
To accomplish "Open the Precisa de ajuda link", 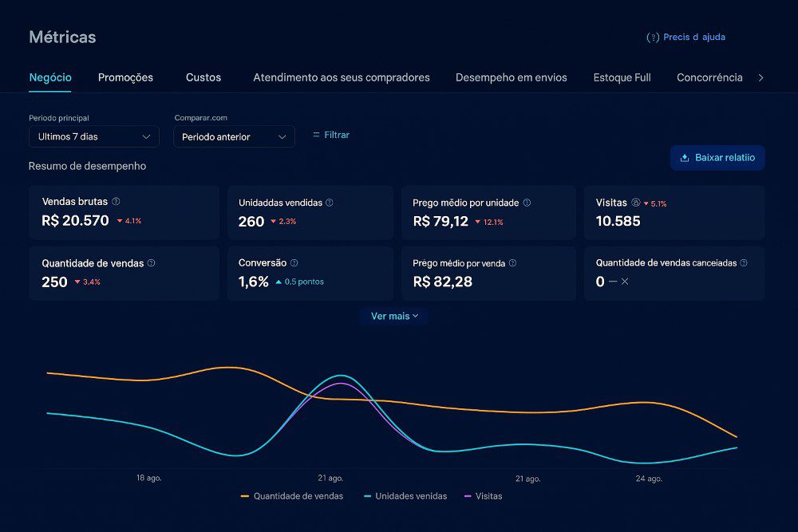I will 686,37.
